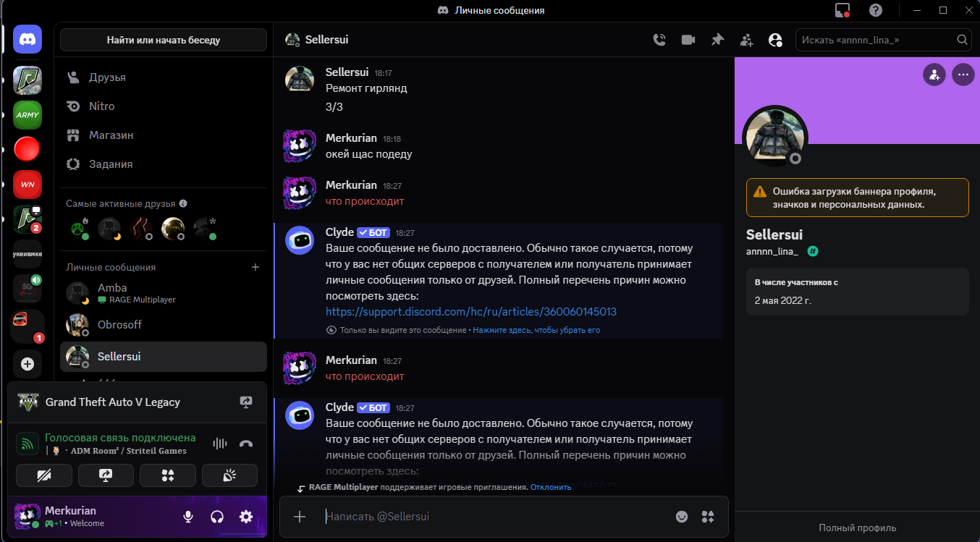Focus the Написать @Sellersui message field
This screenshot has height=542, width=980.
pyautogui.click(x=492, y=516)
